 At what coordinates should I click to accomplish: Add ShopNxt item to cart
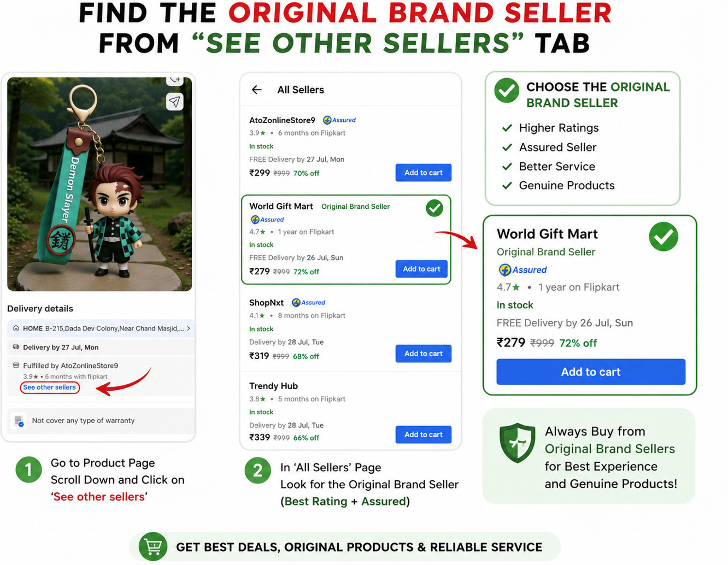click(423, 353)
